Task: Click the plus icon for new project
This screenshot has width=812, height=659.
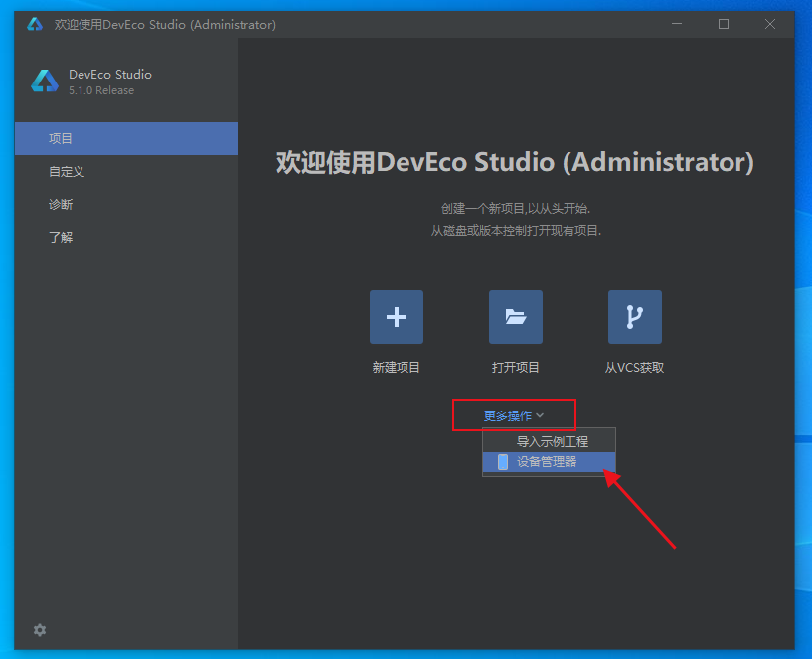Action: click(396, 317)
